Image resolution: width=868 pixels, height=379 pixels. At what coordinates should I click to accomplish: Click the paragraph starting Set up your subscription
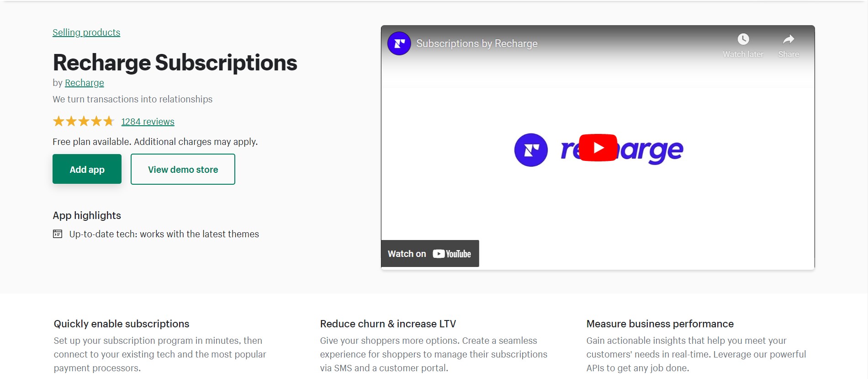(x=160, y=354)
